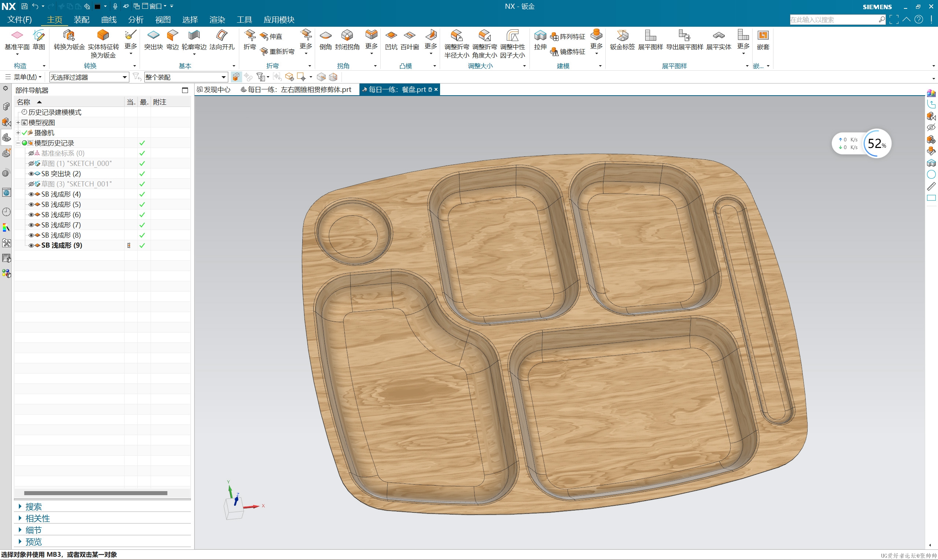938x560 pixels.
Task: Open the 无选择过滤器 dropdown
Action: pyautogui.click(x=89, y=77)
